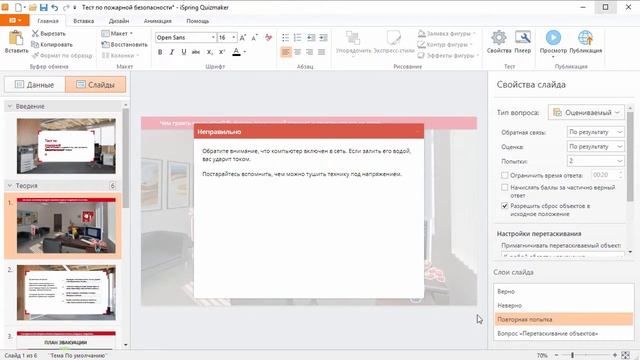Decrease paragraph indent
Screen dimensions: 640x360
pos(311,38)
